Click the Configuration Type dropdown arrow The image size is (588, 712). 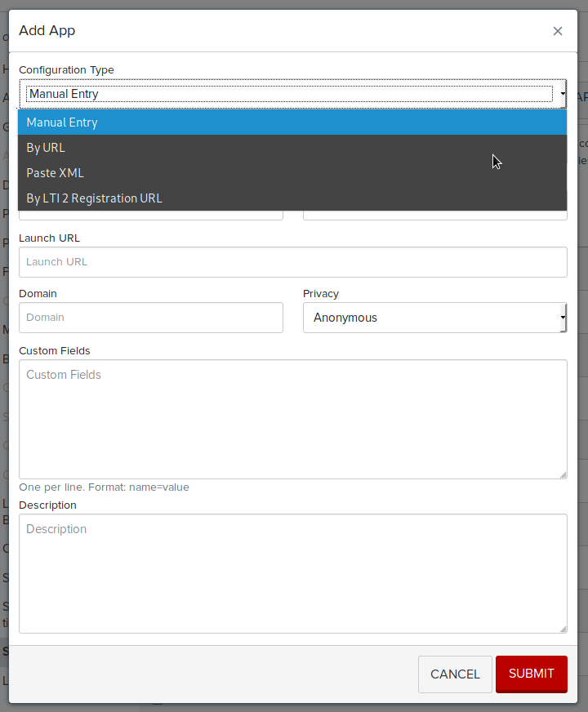pyautogui.click(x=562, y=94)
